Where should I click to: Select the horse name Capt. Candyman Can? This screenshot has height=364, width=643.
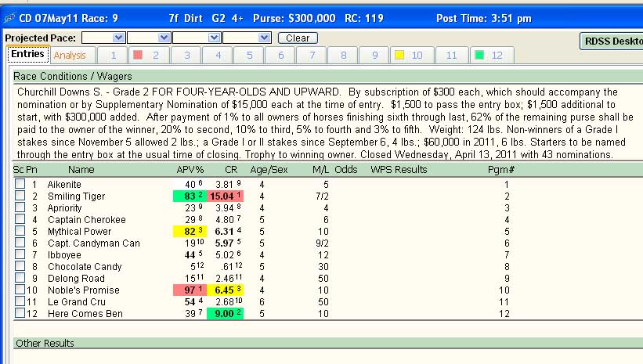(94, 243)
